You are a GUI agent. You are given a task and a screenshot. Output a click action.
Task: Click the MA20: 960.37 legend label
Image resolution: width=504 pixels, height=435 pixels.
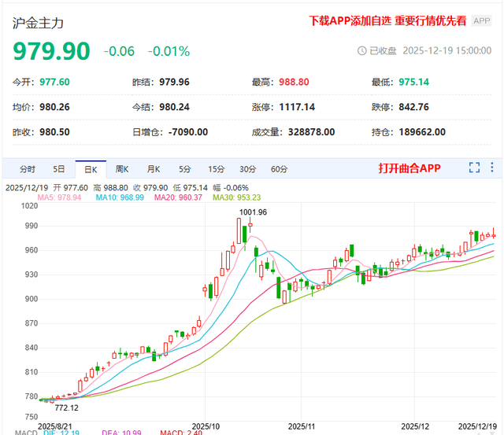(178, 197)
